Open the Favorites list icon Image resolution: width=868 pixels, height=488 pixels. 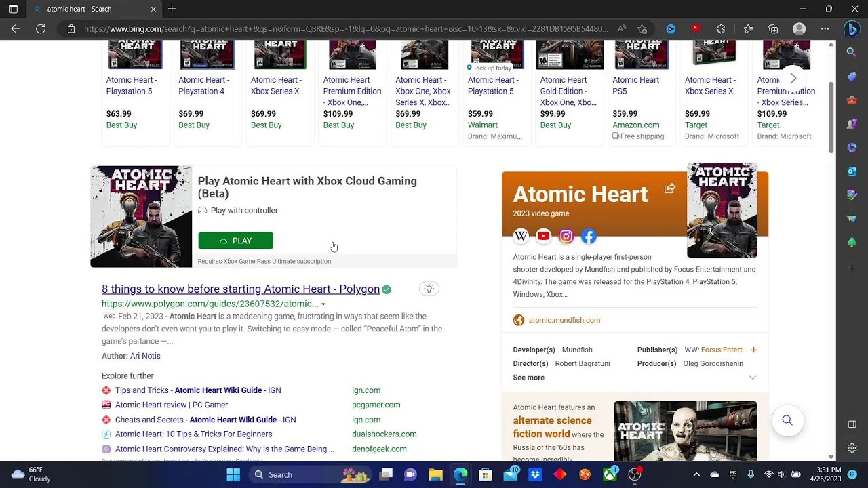click(x=748, y=29)
